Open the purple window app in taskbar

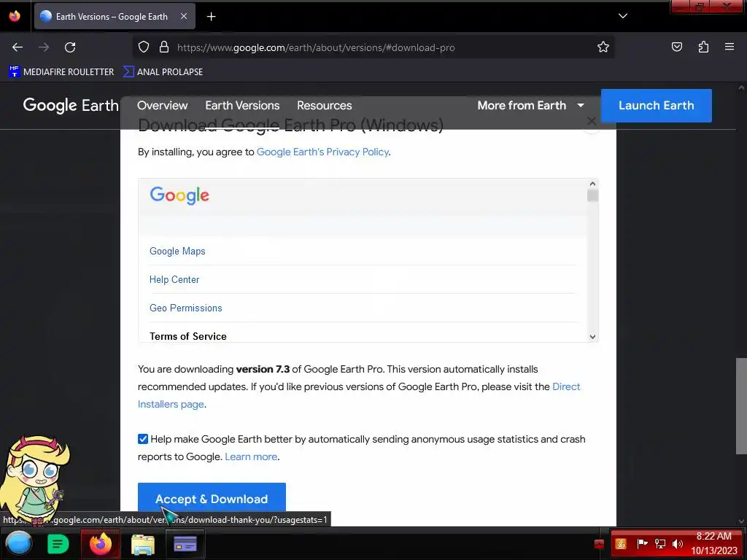point(185,544)
